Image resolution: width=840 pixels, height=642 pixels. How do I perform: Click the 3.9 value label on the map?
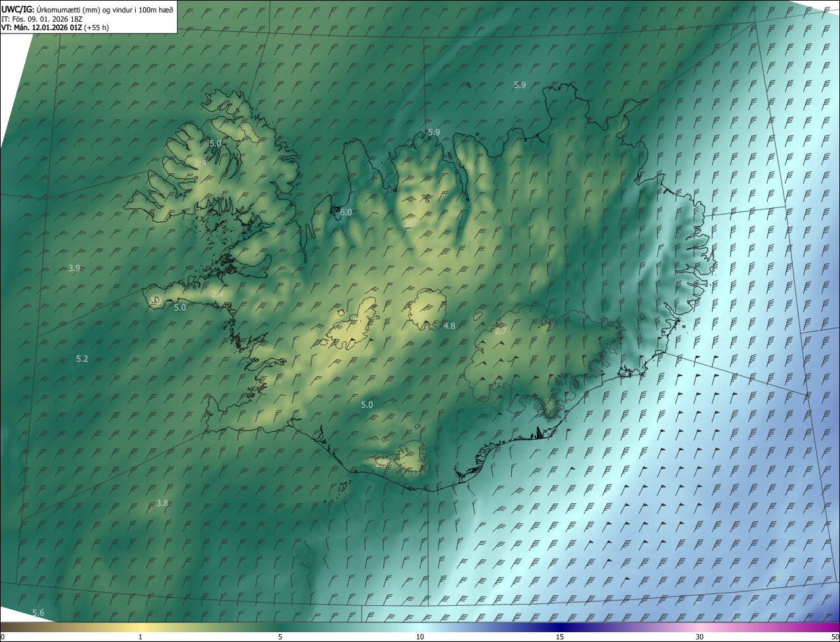click(x=74, y=268)
